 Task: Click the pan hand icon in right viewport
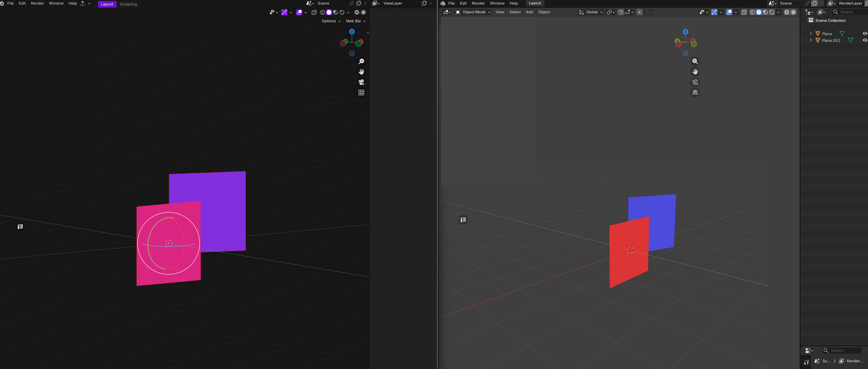click(695, 72)
